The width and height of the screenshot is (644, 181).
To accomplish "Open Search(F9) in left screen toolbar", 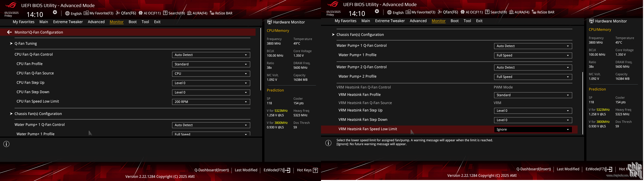I will [174, 13].
